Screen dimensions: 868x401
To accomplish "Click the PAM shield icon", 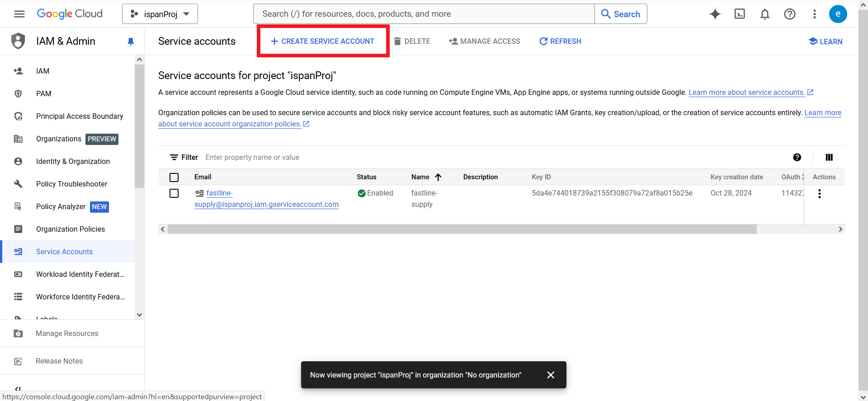I will pos(18,93).
